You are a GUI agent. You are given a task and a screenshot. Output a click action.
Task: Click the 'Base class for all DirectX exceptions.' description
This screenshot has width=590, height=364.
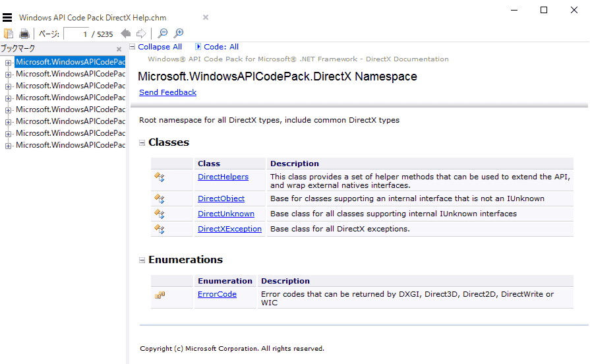(x=339, y=228)
